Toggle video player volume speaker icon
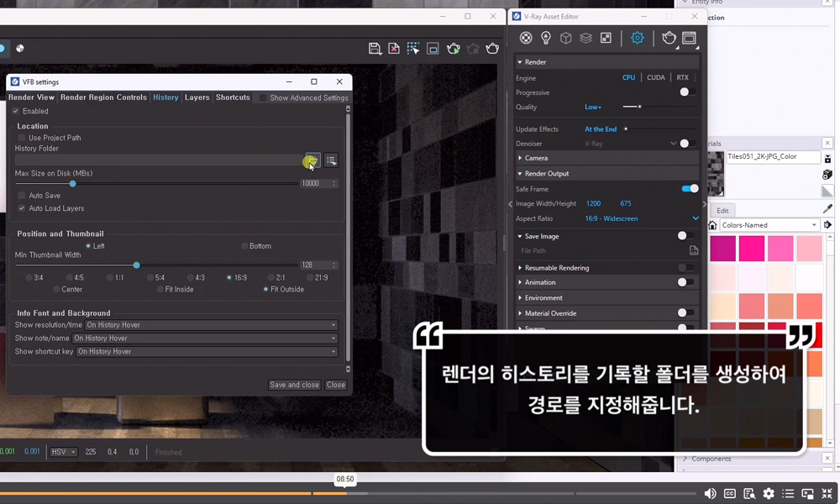840x504 pixels. pyautogui.click(x=710, y=493)
